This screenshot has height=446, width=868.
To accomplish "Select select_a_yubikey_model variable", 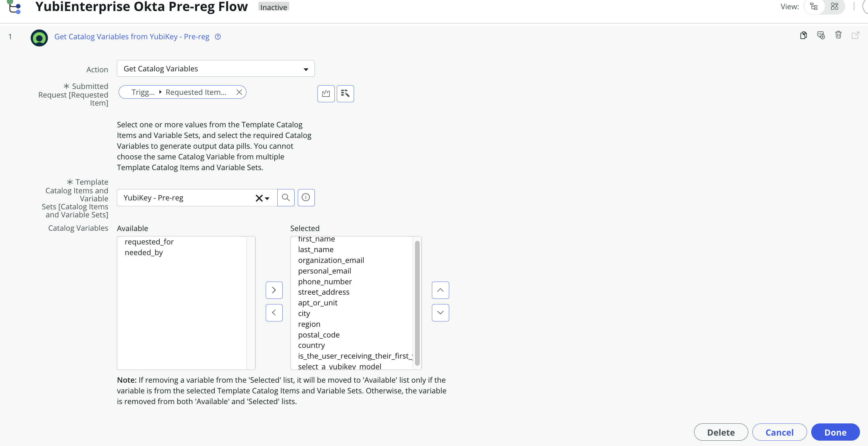I will [340, 366].
